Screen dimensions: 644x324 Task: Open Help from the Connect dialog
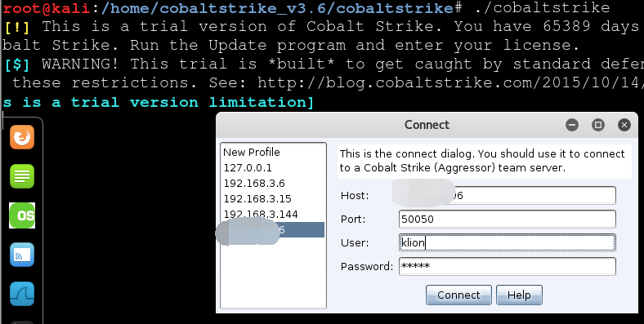click(519, 295)
